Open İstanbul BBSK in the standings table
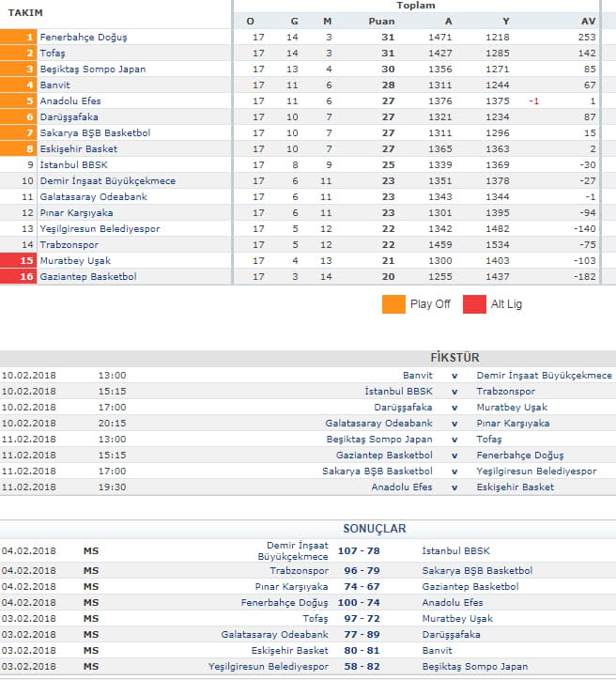The image size is (616, 680). (73, 165)
